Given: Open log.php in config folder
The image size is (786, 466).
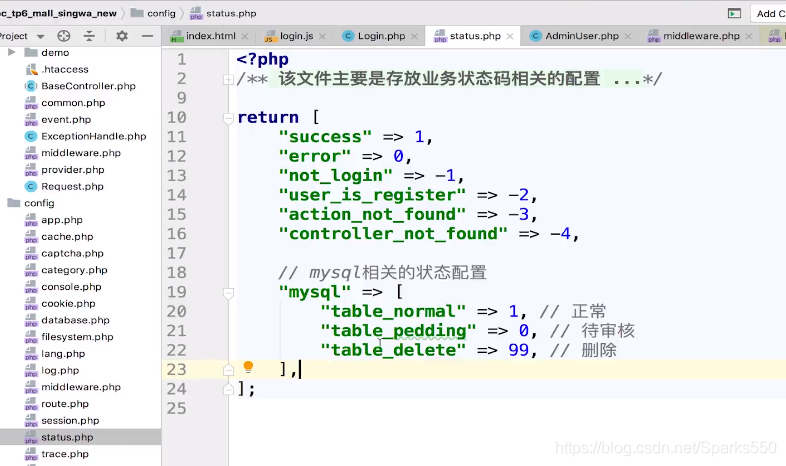Looking at the screenshot, I should pos(60,370).
